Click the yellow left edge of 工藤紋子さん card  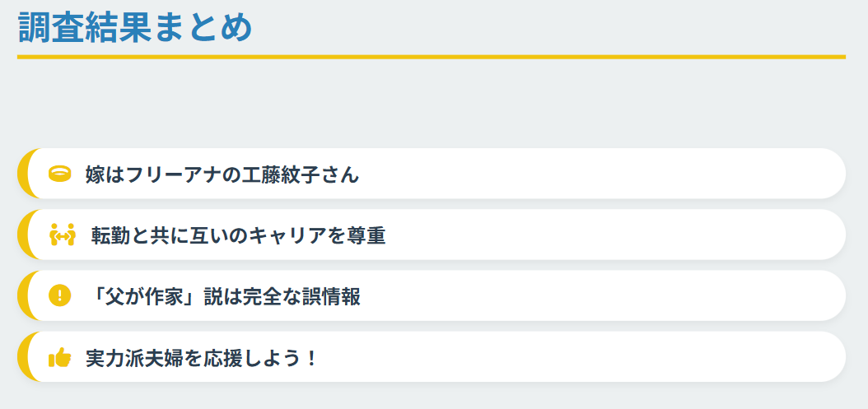[22, 174]
